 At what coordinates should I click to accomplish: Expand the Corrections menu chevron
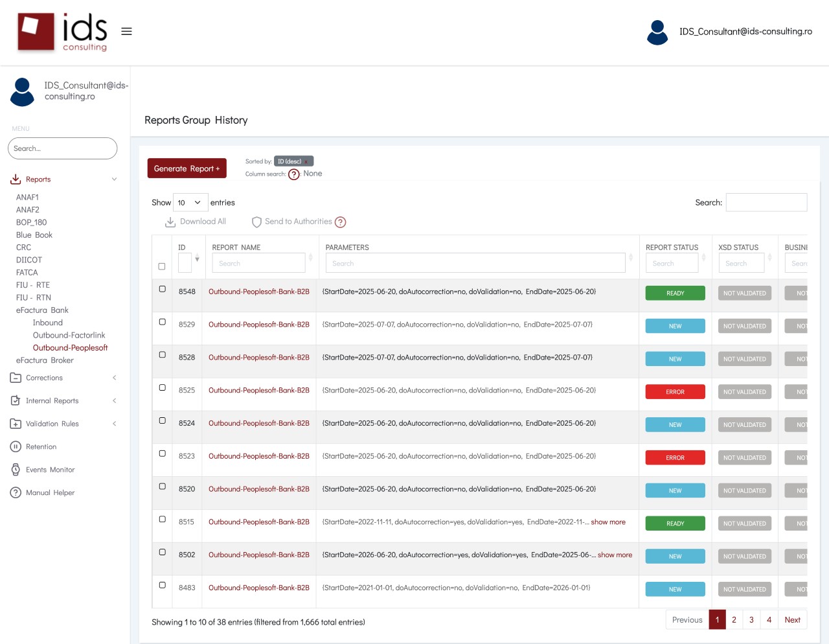click(114, 378)
